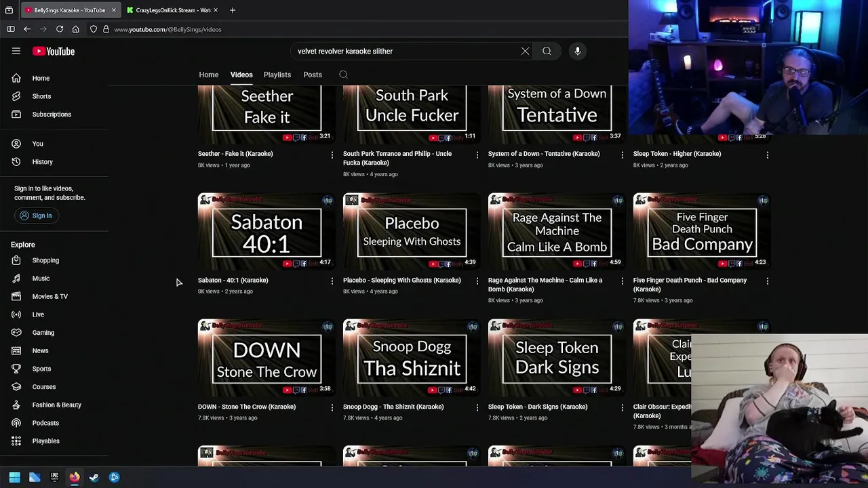The height and width of the screenshot is (488, 868).
Task: Start voice search with microphone icon
Action: (578, 51)
